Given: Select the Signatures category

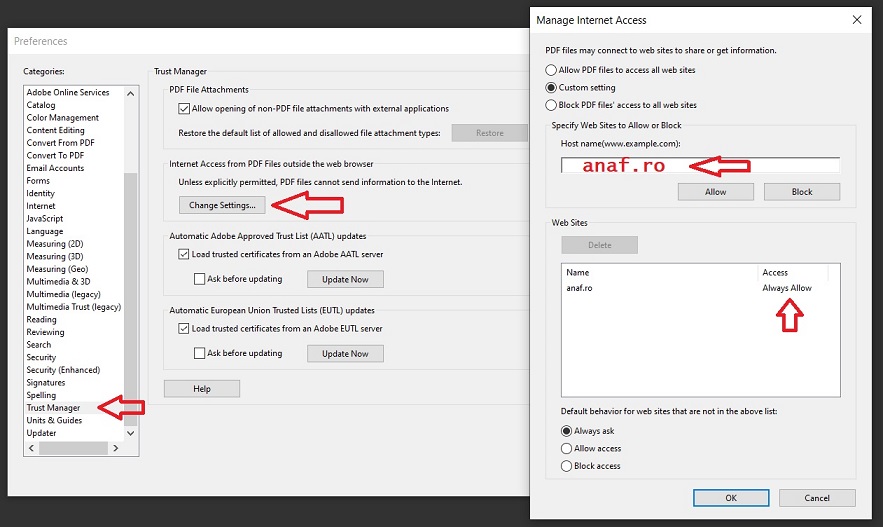Looking at the screenshot, I should coord(46,382).
